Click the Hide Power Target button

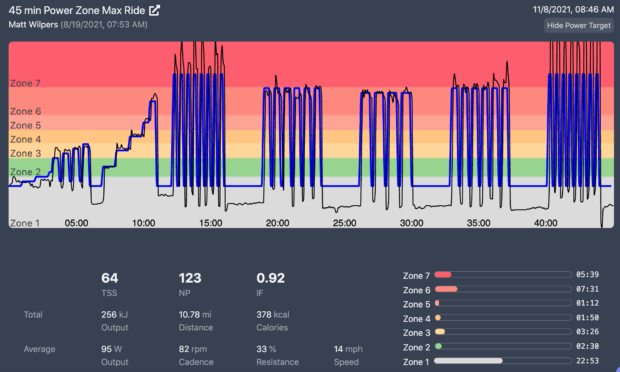click(x=578, y=26)
